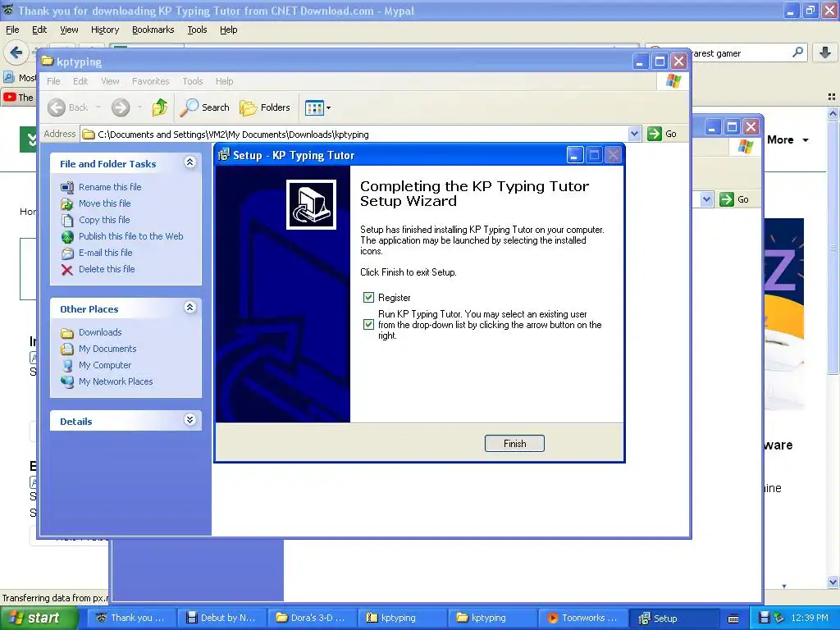Click Rename this file
The width and height of the screenshot is (840, 630).
pyautogui.click(x=110, y=187)
